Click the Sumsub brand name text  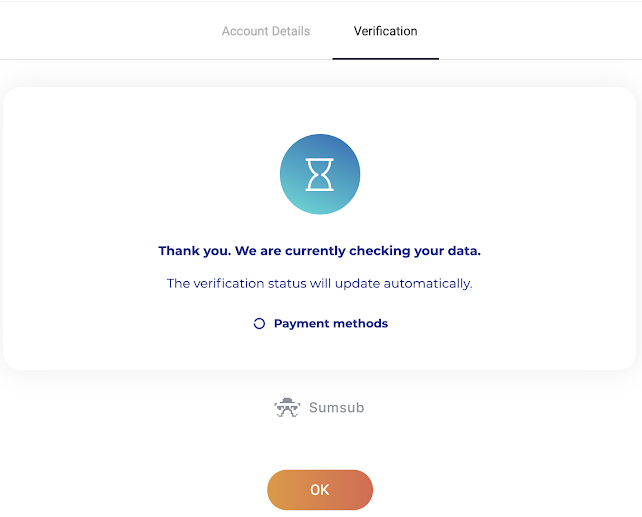tap(336, 408)
